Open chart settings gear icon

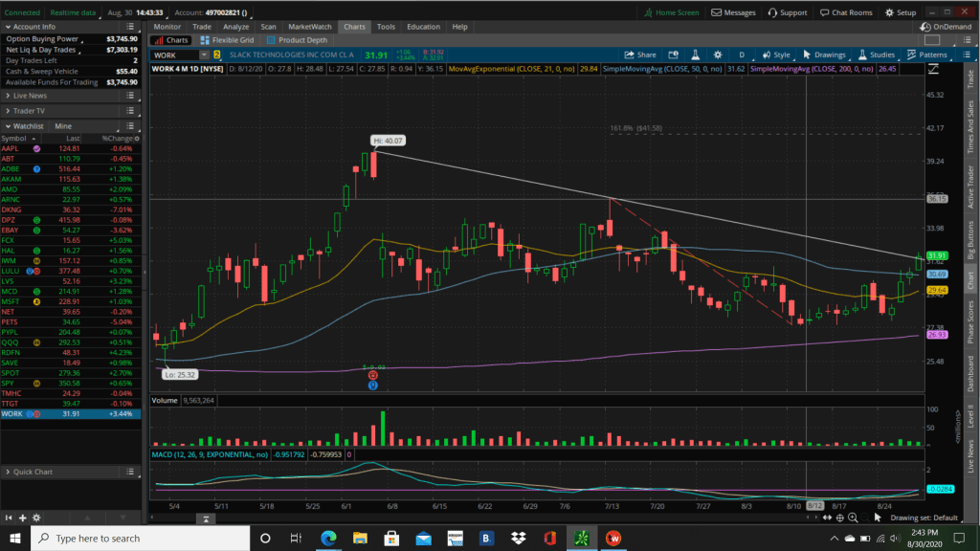tap(718, 55)
